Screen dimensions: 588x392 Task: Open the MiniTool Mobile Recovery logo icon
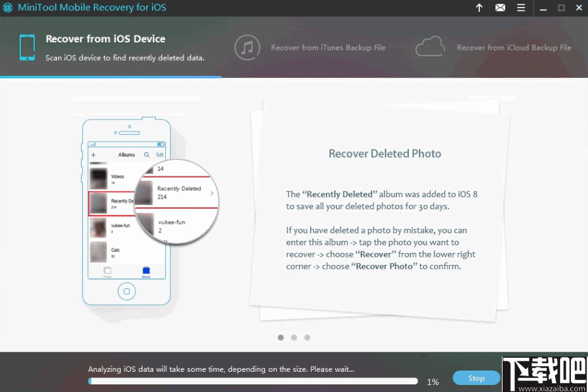coord(9,8)
